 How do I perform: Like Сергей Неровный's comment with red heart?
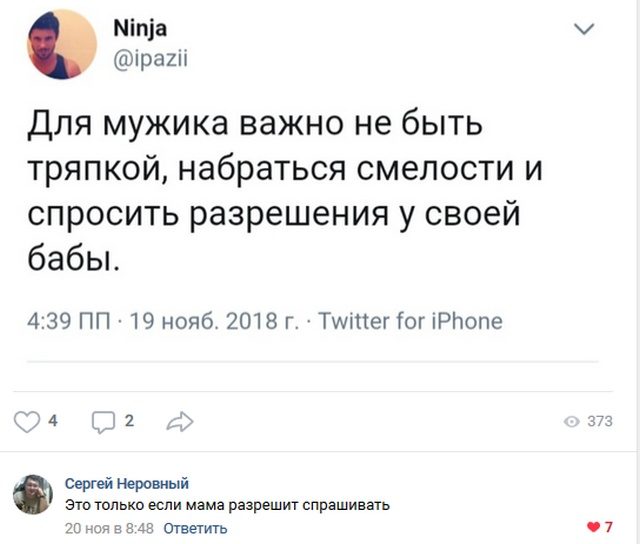[596, 527]
